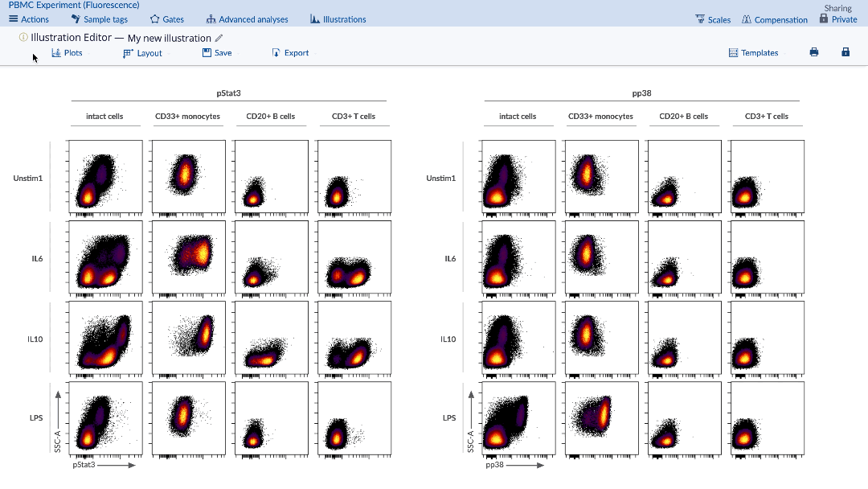Click the pencil icon to rename illustration

[x=219, y=38]
